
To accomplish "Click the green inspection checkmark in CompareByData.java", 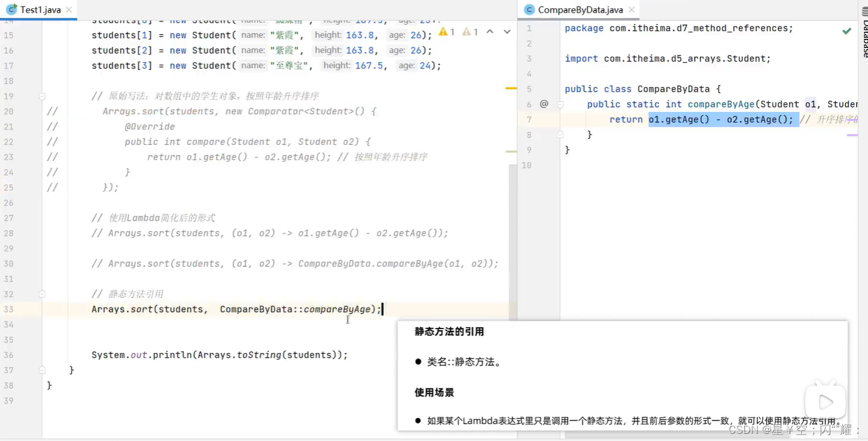I will point(847,31).
